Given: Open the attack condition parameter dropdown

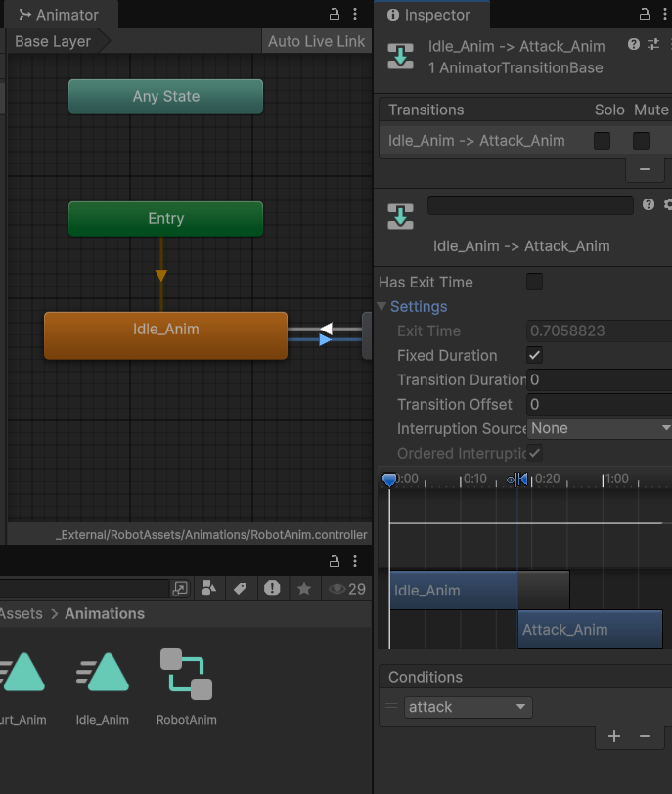Looking at the screenshot, I should (x=468, y=707).
